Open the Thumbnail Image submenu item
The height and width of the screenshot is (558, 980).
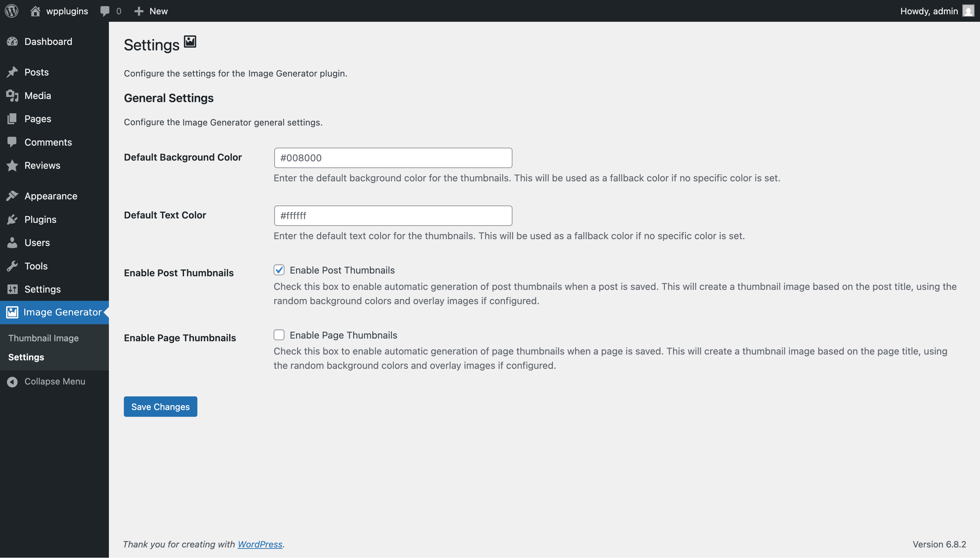[43, 338]
